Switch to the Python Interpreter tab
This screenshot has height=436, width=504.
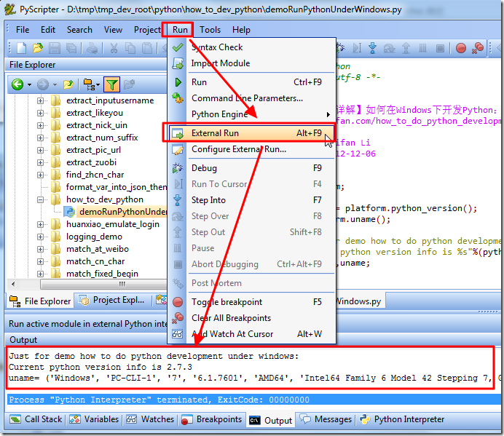402,419
